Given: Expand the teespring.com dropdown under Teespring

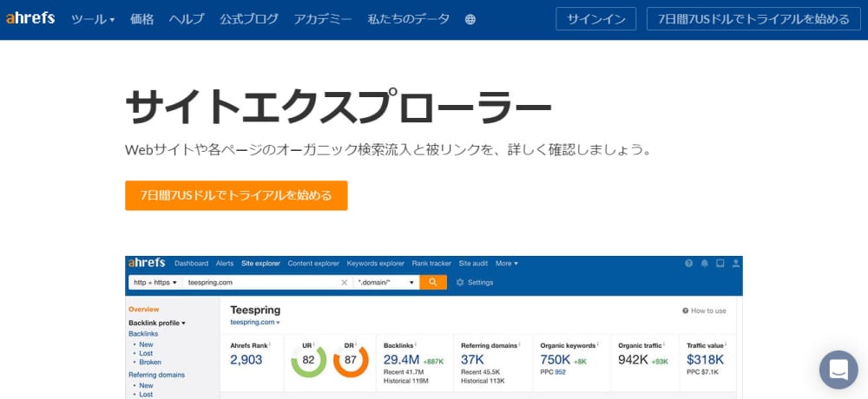Looking at the screenshot, I should [x=255, y=322].
